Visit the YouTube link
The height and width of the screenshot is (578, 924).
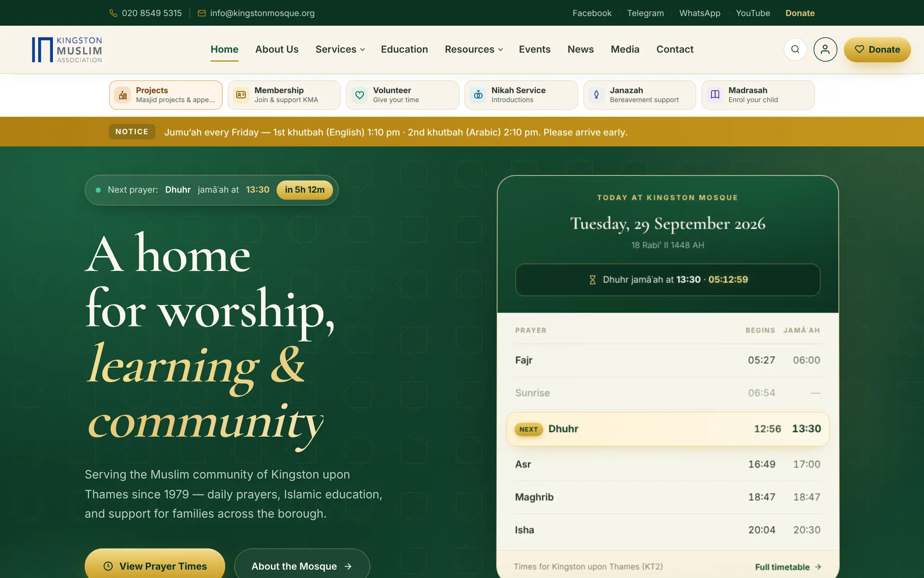point(753,13)
